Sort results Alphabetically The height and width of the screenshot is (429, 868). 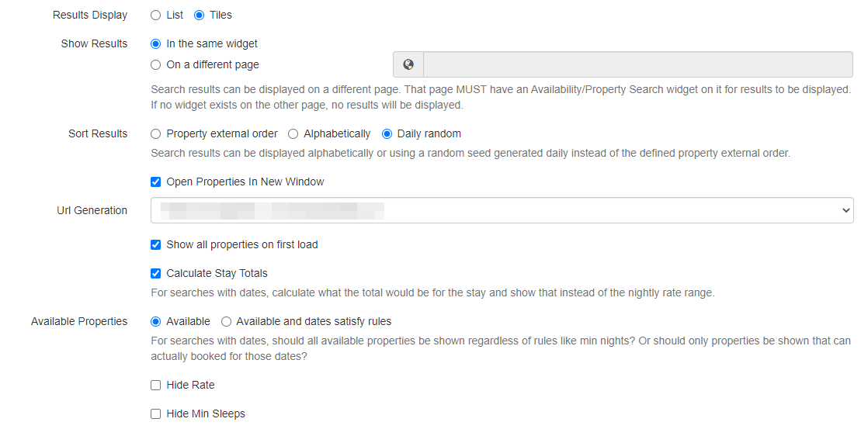(293, 133)
